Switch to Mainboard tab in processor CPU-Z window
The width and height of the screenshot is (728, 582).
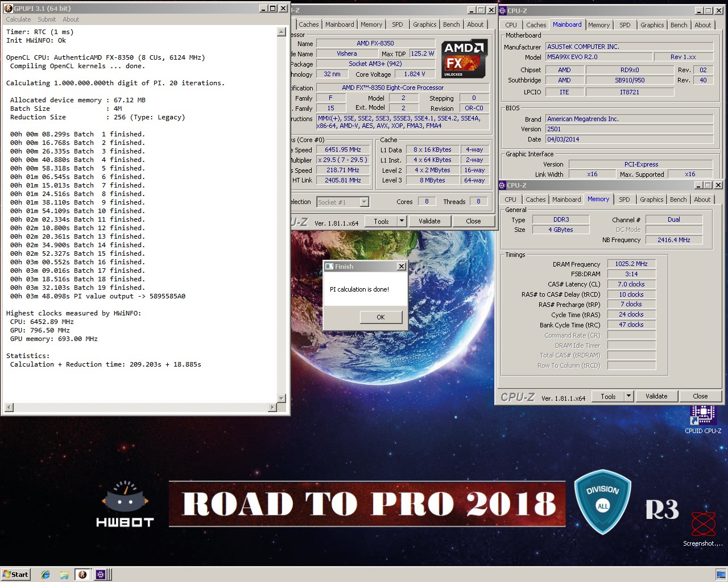[x=340, y=24]
